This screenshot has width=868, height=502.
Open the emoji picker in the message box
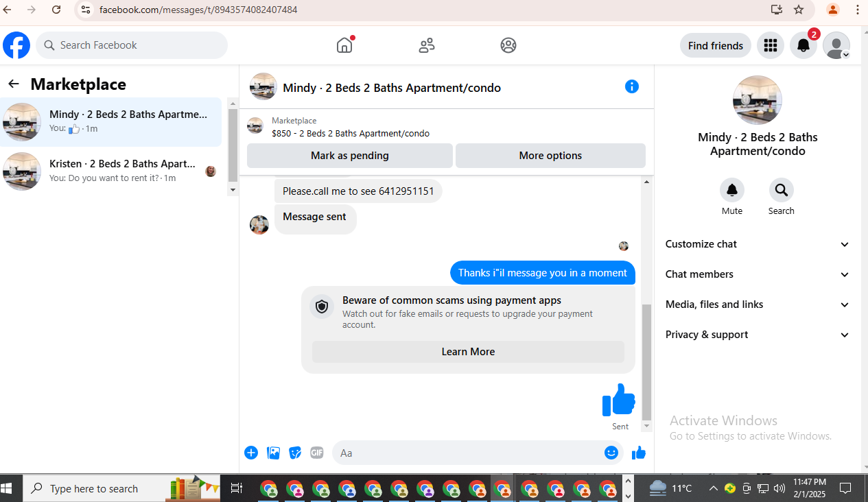coord(611,453)
